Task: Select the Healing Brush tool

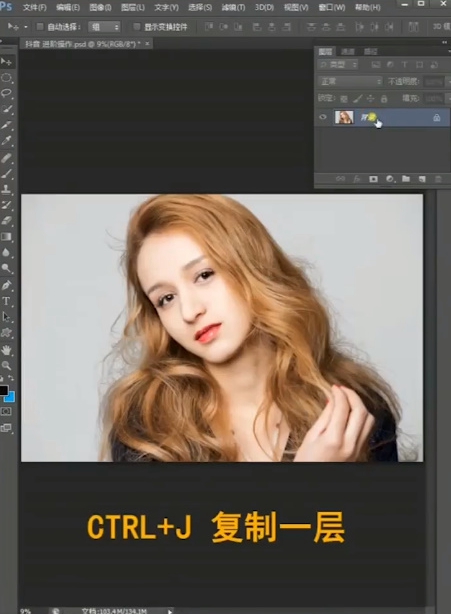Action: click(7, 158)
